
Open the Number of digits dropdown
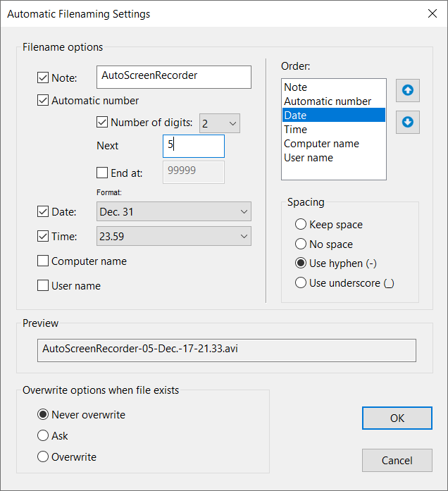point(220,123)
